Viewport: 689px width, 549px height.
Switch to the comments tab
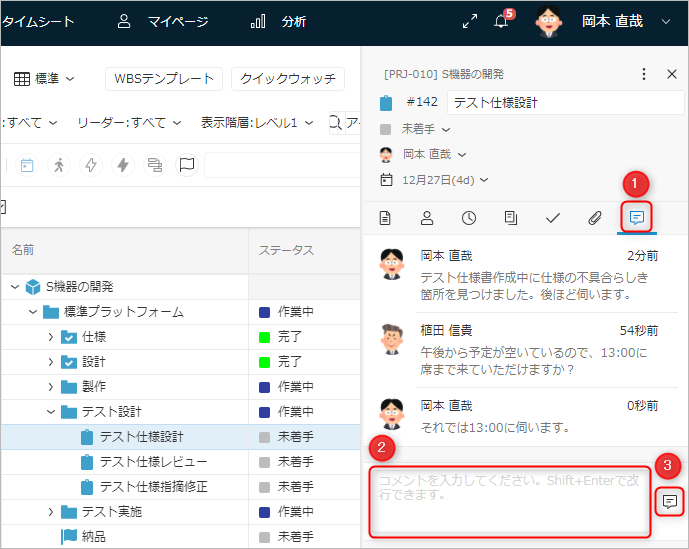[x=636, y=217]
